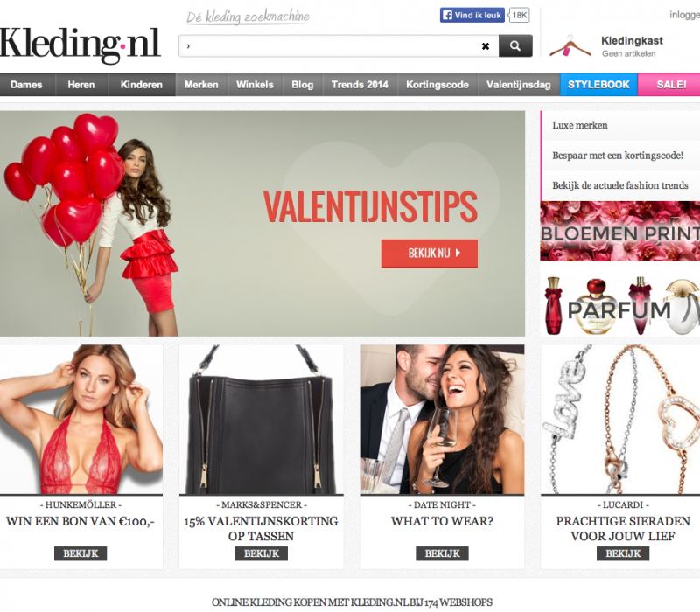Click the Bekijk Nu button on the banner
700x612 pixels.
430,254
